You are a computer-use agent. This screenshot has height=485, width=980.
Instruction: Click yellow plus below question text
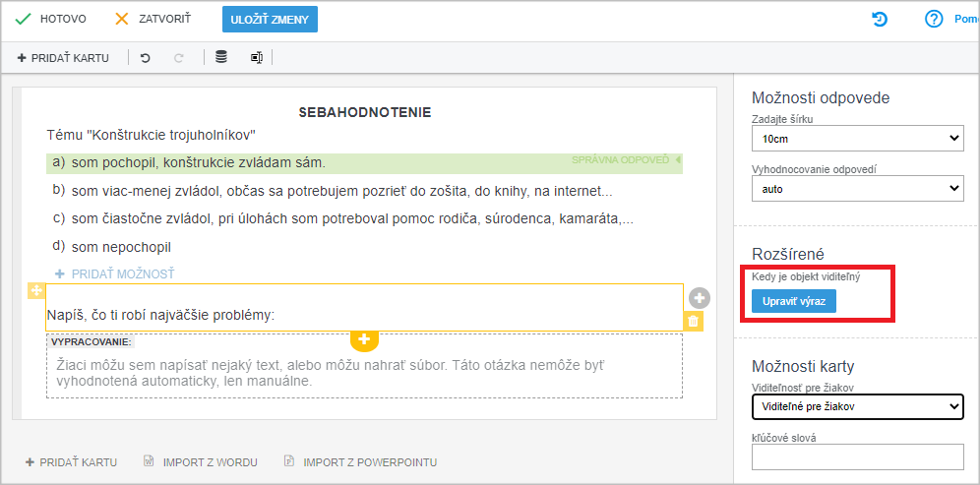coord(364,338)
